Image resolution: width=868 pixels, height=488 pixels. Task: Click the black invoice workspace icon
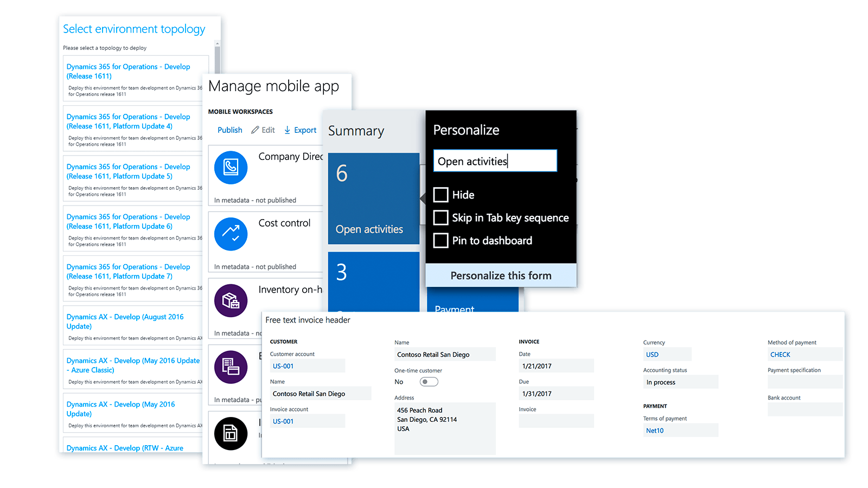pyautogui.click(x=231, y=433)
